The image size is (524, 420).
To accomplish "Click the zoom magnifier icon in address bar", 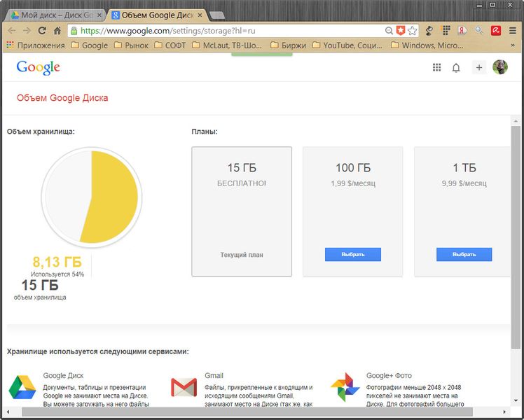I will coord(389,31).
